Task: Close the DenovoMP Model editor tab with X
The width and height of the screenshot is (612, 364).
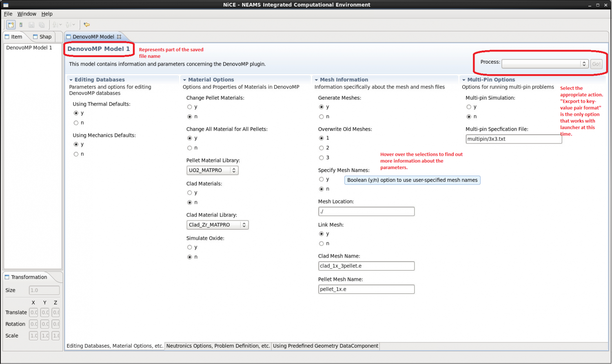Action: [x=119, y=37]
